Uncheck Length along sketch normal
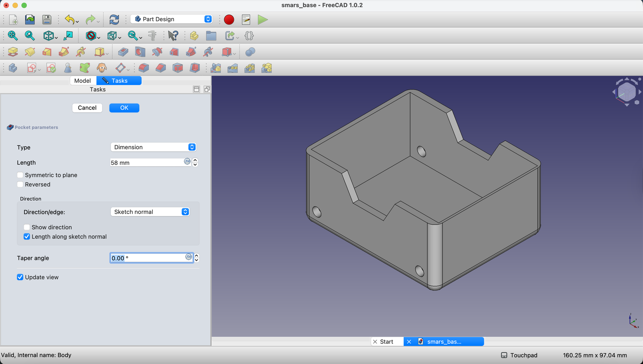The height and width of the screenshot is (364, 643). coord(27,237)
